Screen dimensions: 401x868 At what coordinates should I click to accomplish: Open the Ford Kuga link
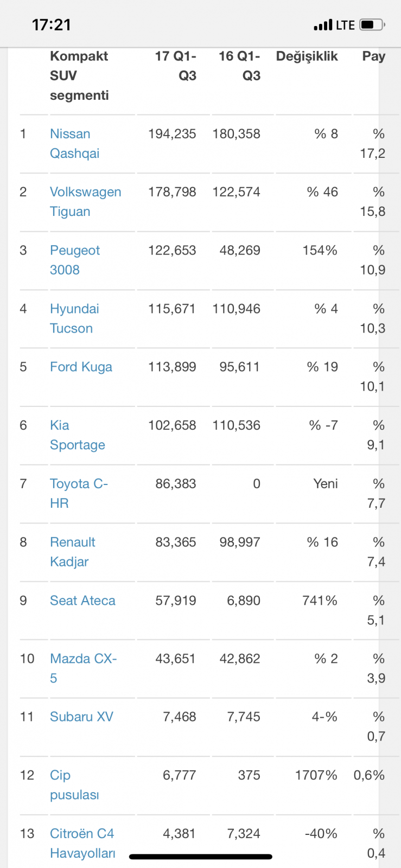[x=81, y=367]
